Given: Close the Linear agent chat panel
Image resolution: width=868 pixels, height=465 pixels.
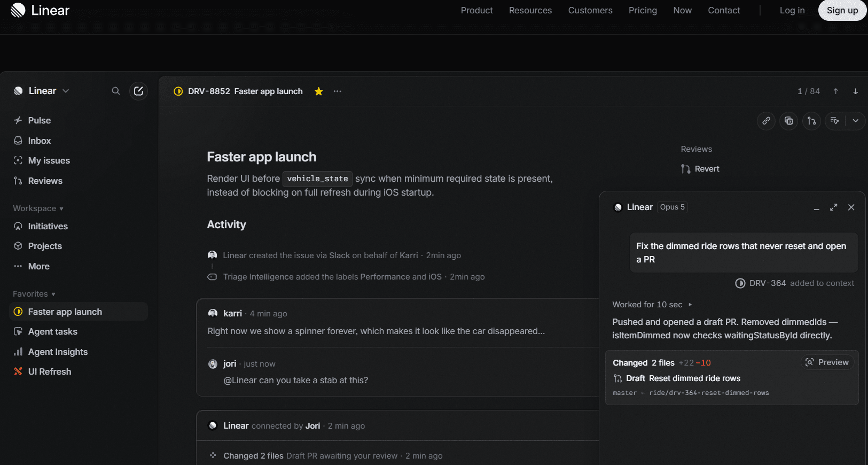Looking at the screenshot, I should click(x=851, y=207).
